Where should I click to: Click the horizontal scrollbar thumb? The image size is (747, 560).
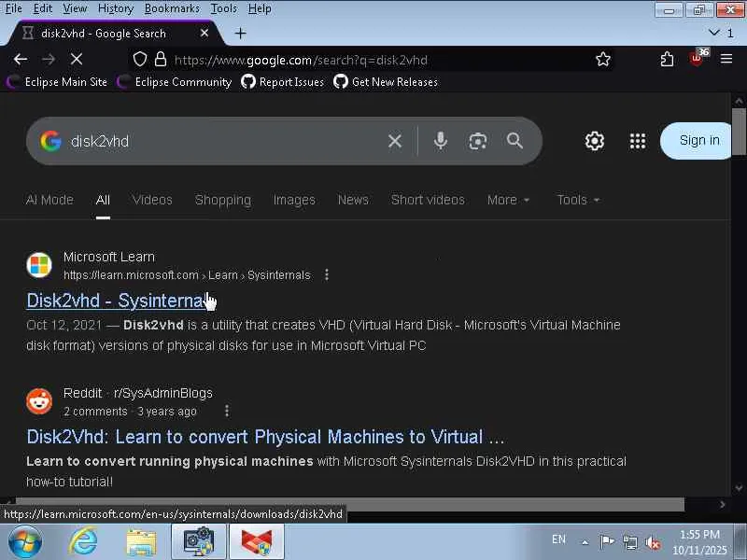[350, 504]
